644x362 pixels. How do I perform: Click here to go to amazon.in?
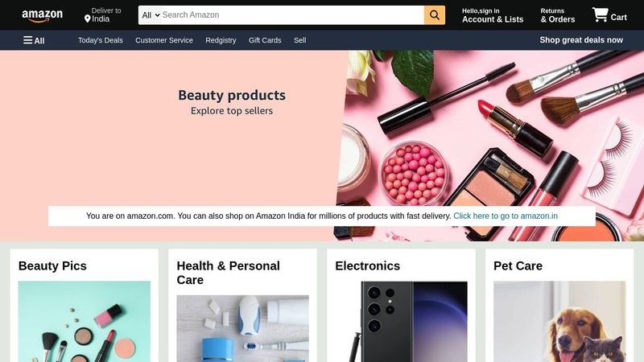click(x=506, y=216)
